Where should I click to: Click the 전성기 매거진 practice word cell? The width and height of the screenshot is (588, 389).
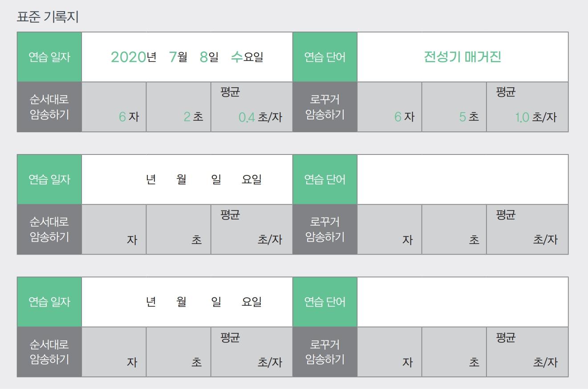(462, 57)
